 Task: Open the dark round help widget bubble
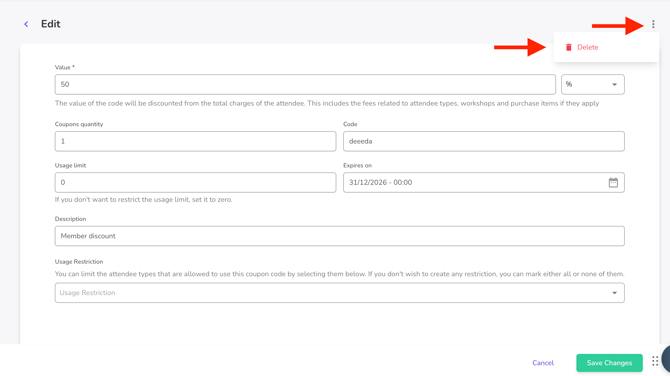666,359
